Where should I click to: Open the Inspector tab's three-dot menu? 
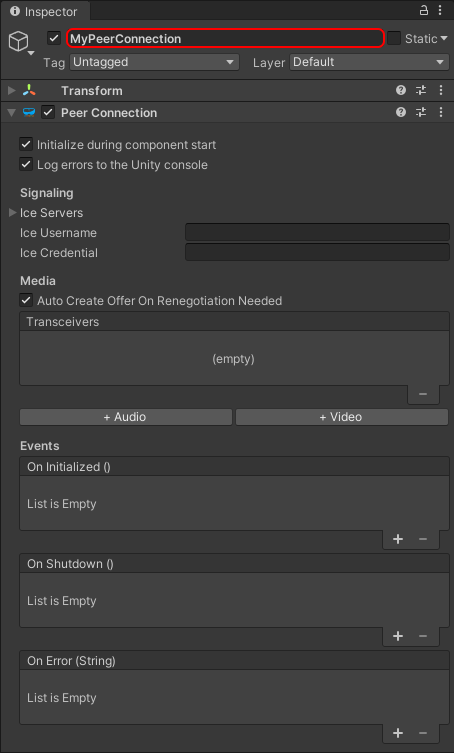[440, 10]
